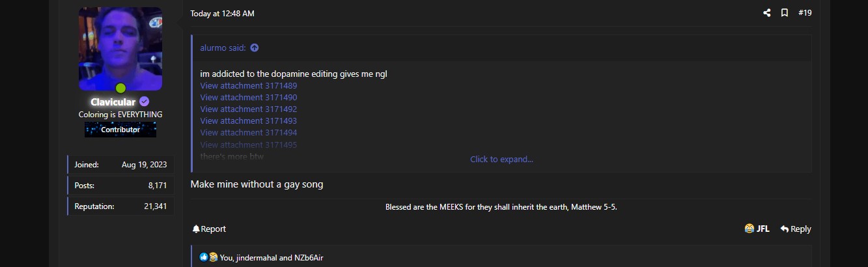The width and height of the screenshot is (868, 267).
Task: Click the share post icon
Action: 766,13
